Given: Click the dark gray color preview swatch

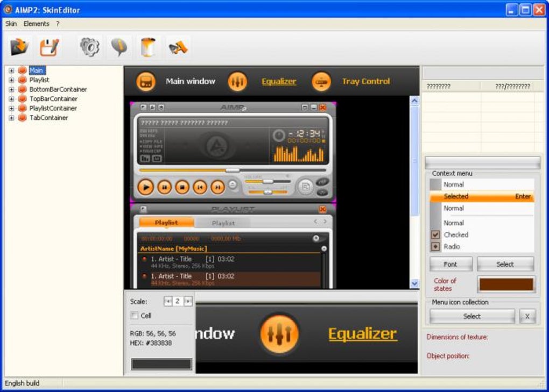Looking at the screenshot, I should (x=161, y=364).
